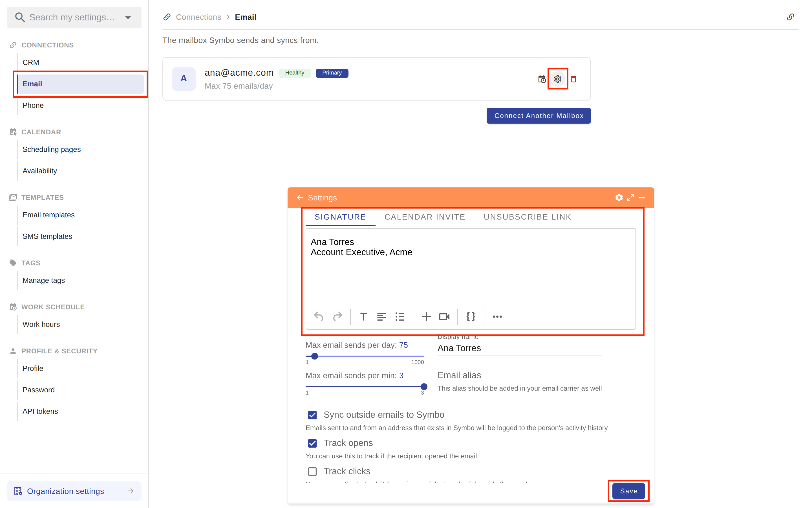Open CRM in the sidebar
The height and width of the screenshot is (508, 812).
[x=81, y=62]
